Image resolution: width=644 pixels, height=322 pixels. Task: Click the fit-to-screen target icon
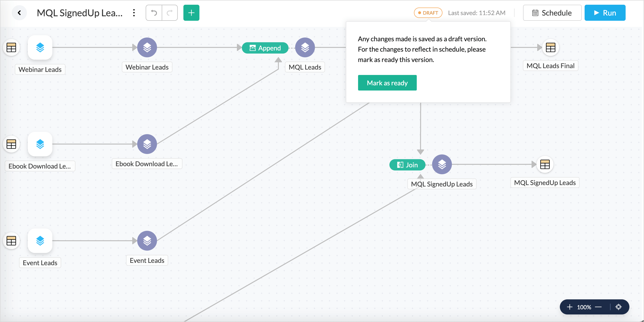[619, 307]
